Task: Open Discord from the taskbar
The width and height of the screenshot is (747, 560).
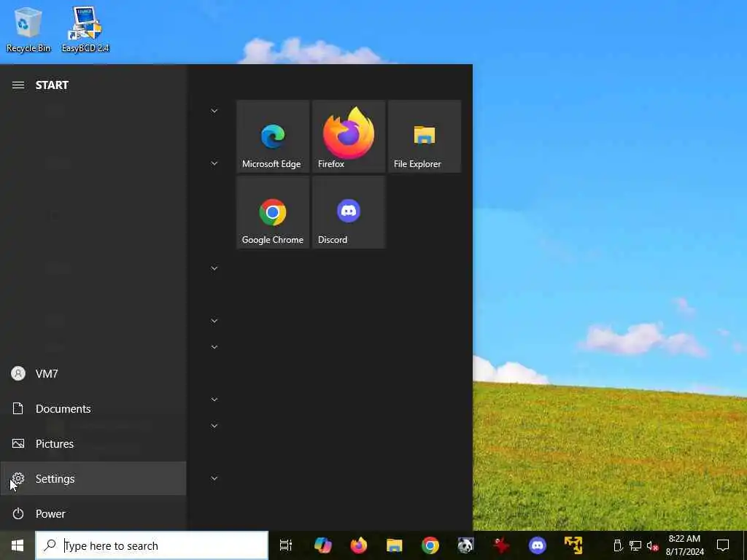Action: 538,545
